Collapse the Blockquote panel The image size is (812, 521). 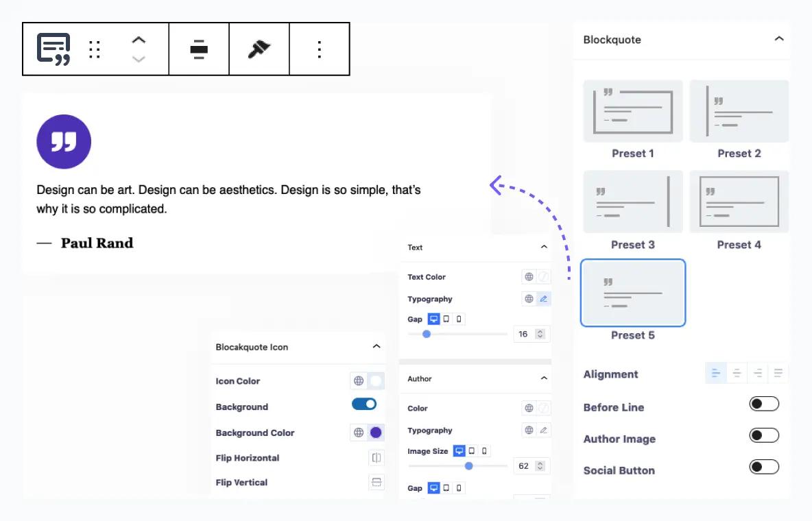click(x=779, y=39)
